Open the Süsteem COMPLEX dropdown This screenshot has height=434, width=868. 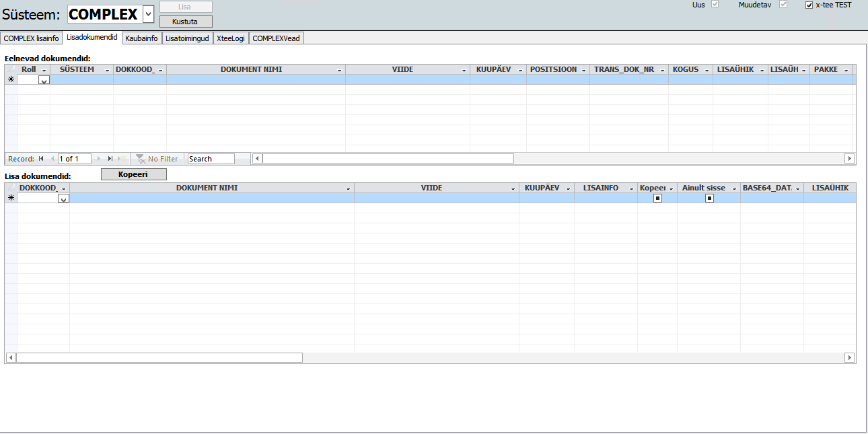pos(149,13)
